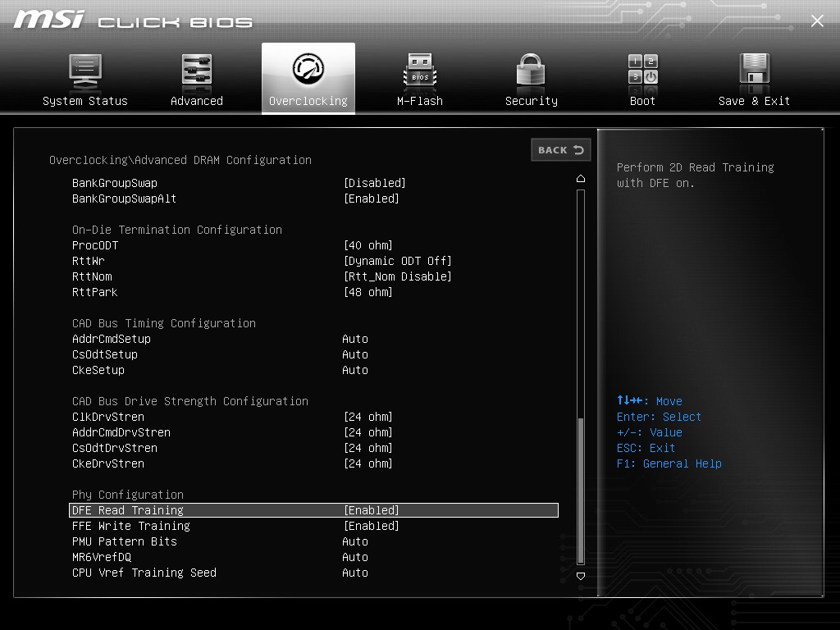Select the CsOdtSetup setting label
The image size is (840, 630).
coord(105,354)
